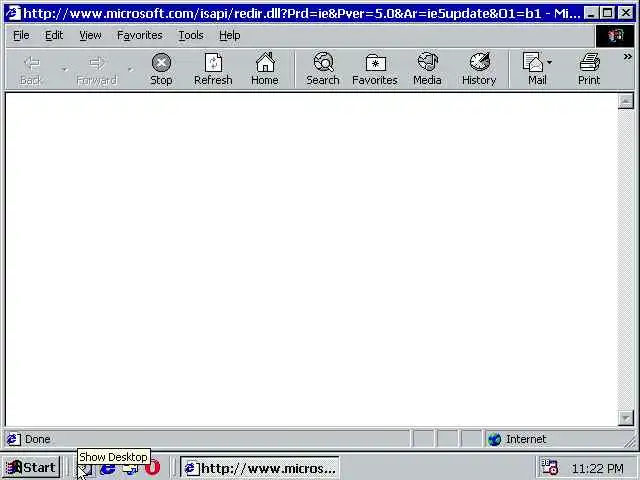Screen dimensions: 640x480
Task: Click the greyed Back toolbar button
Action: pyautogui.click(x=31, y=69)
